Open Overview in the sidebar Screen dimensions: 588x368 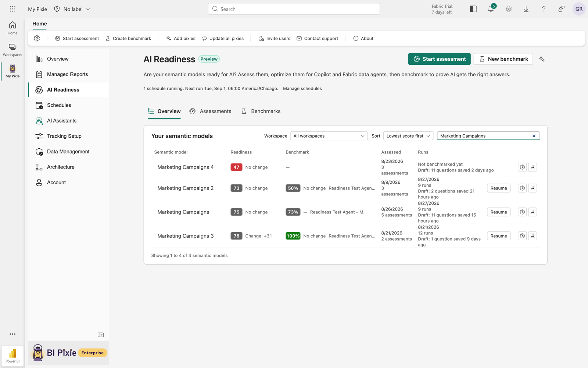(x=68, y=59)
